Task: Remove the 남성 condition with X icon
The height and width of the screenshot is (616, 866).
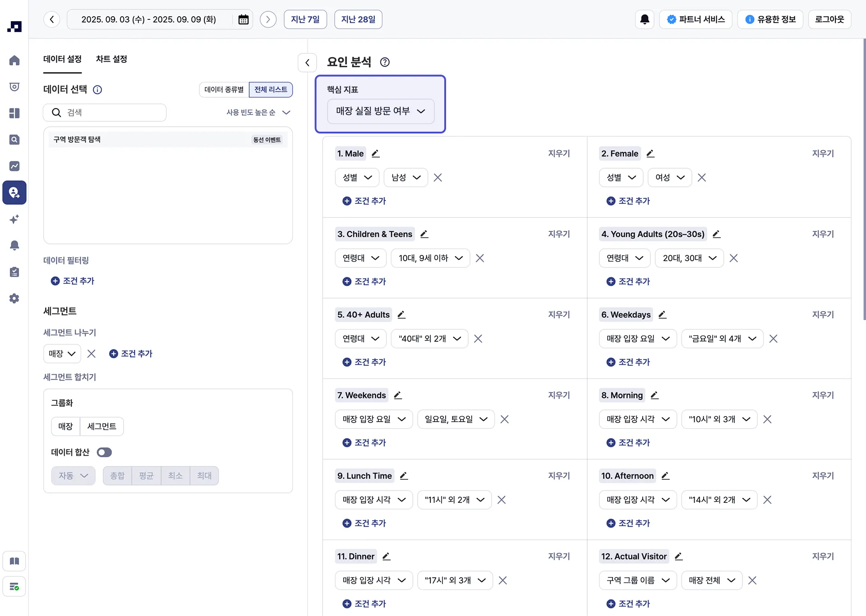Action: pos(438,178)
